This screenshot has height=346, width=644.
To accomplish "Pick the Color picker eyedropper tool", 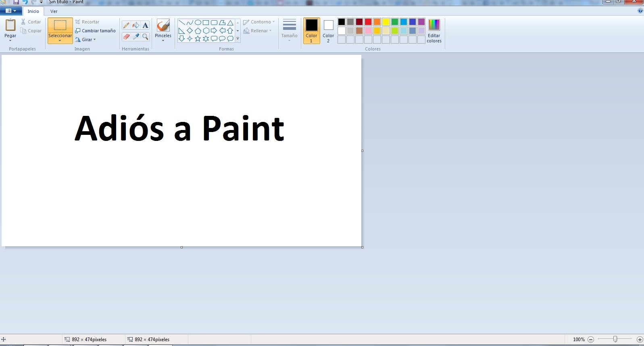I will click(x=136, y=37).
